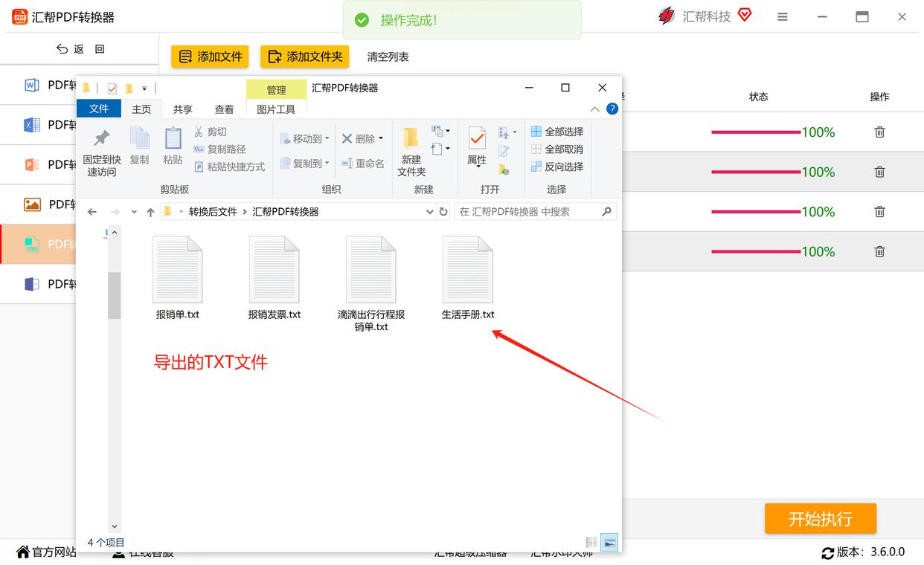Click the 管理 contextual tab
This screenshot has height=565, width=924.
coord(276,89)
